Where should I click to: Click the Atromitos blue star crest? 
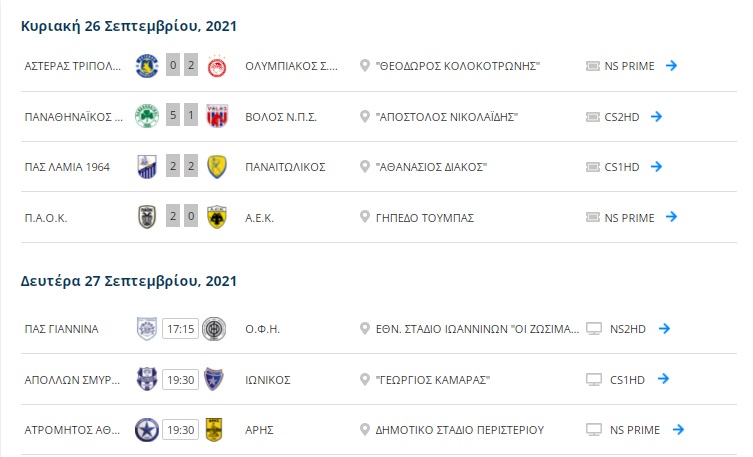pyautogui.click(x=147, y=430)
